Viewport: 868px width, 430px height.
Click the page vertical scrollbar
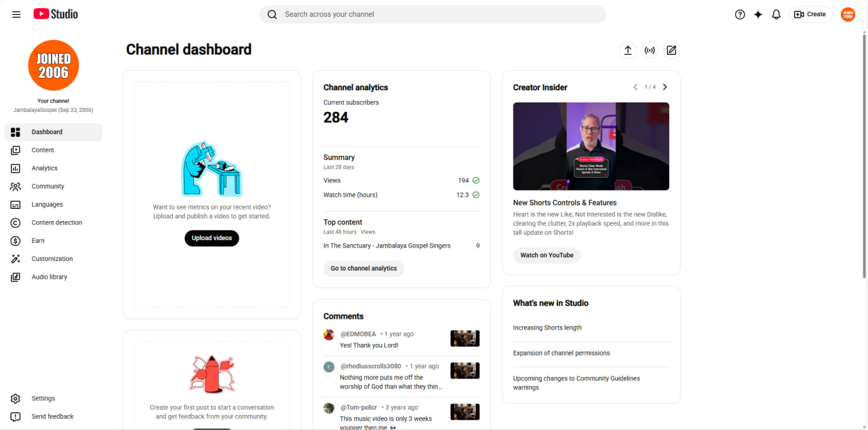click(x=864, y=155)
